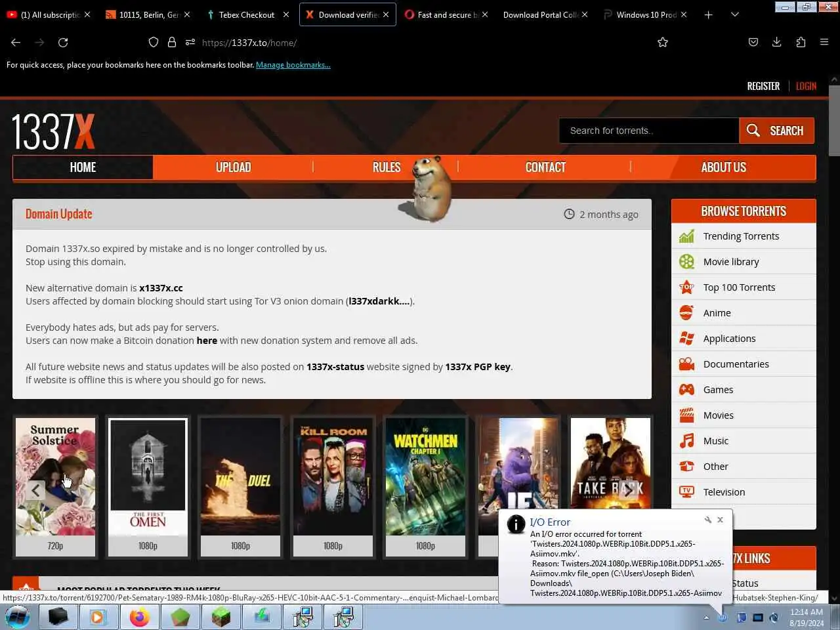Bookmark this page with the star icon
Image resolution: width=840 pixels, height=630 pixels.
tap(663, 42)
